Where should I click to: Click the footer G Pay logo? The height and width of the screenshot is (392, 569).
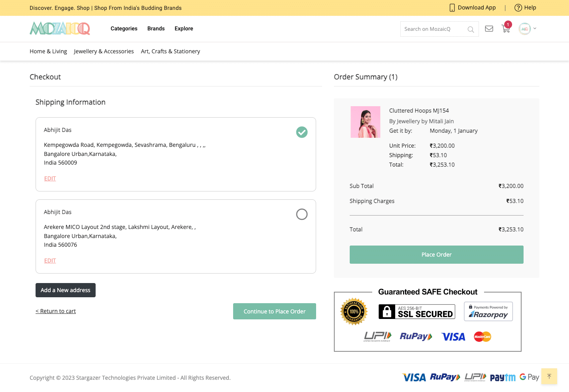point(529,377)
